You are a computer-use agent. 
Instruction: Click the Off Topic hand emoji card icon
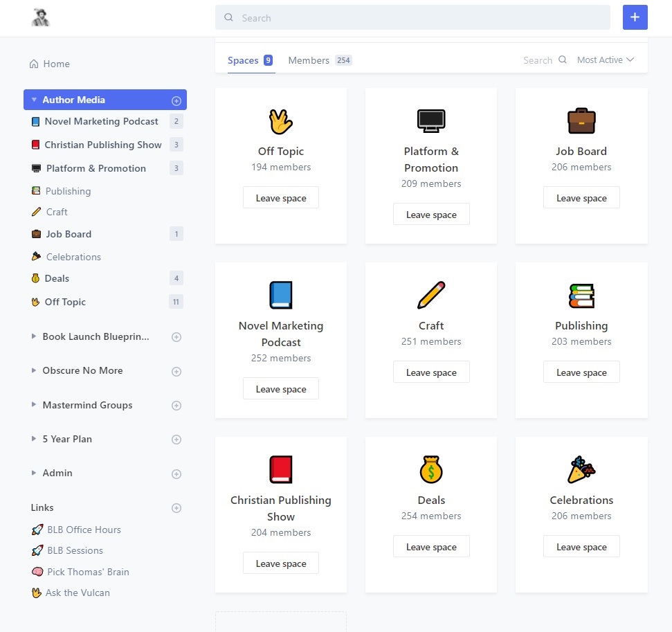tap(281, 121)
